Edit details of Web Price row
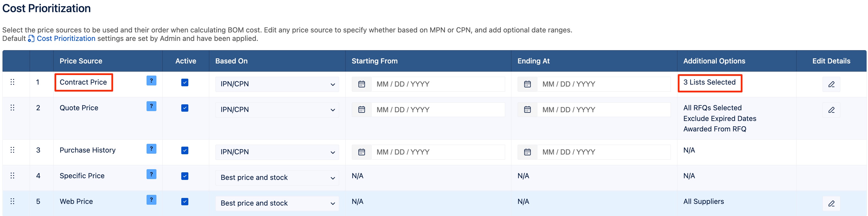868x216 pixels. (831, 204)
